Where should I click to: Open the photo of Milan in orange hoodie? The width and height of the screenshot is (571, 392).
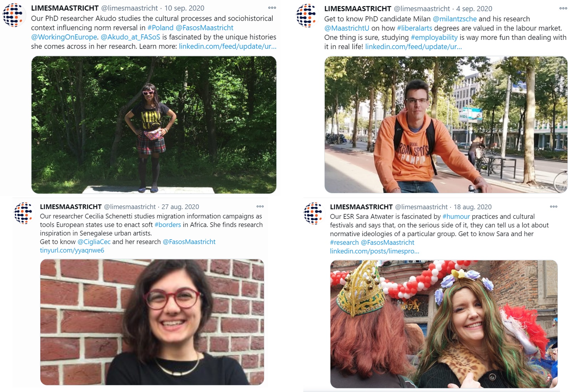click(x=446, y=125)
